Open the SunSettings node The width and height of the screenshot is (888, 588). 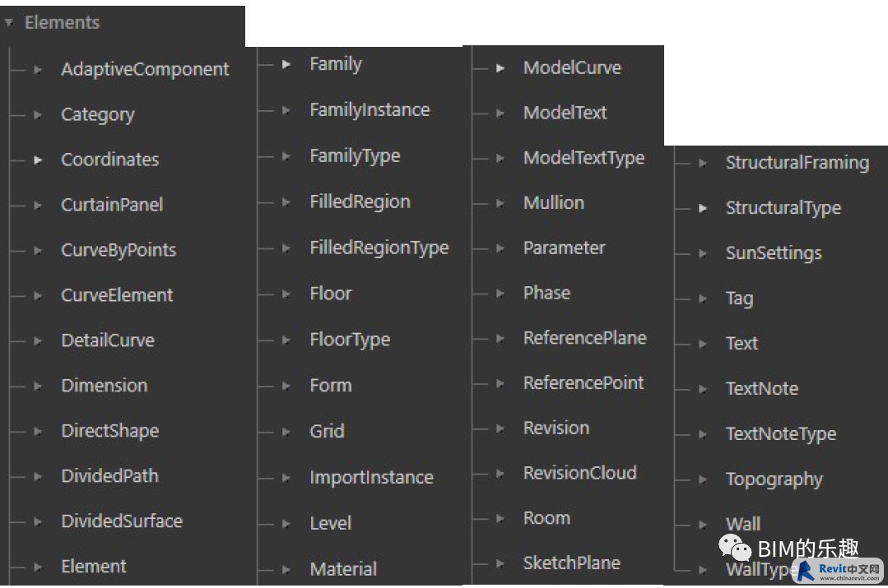774,253
